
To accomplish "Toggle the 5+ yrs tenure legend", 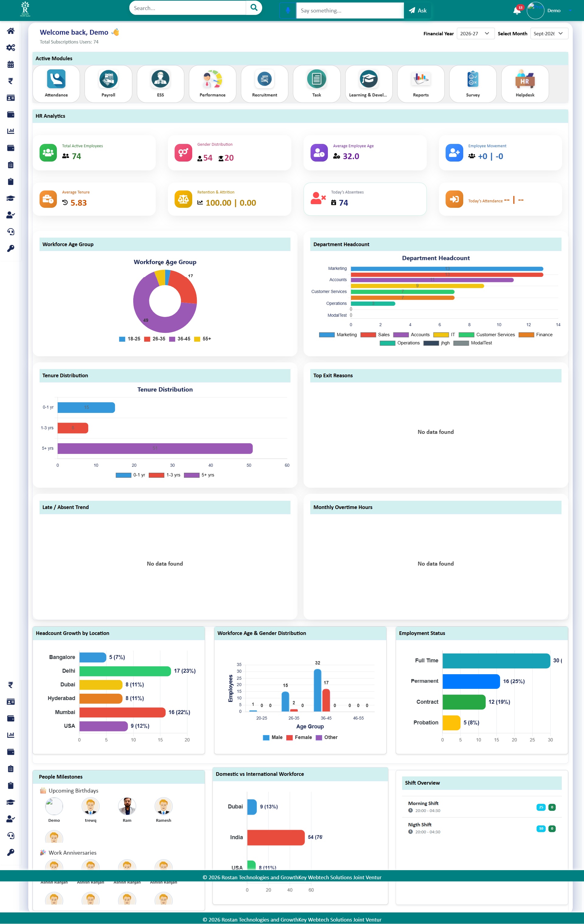I will 199,475.
